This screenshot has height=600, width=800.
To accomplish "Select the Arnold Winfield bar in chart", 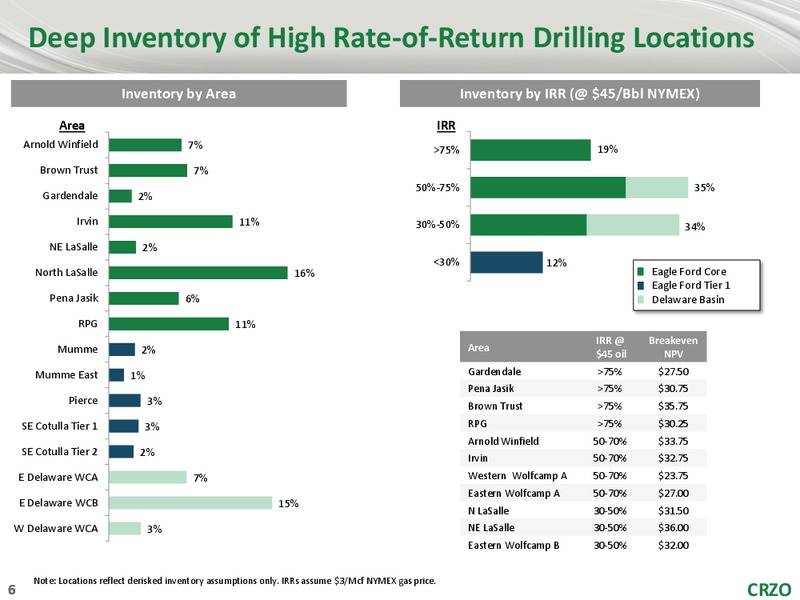I will click(x=145, y=145).
